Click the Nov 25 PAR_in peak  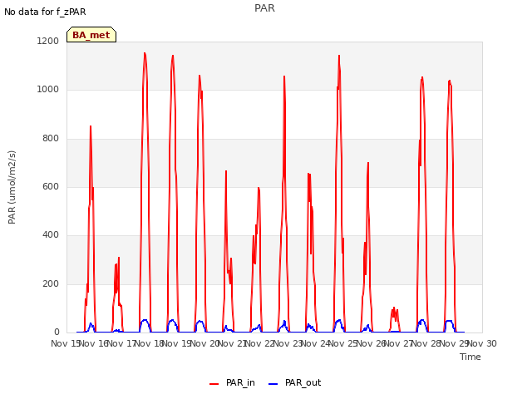click(339, 56)
